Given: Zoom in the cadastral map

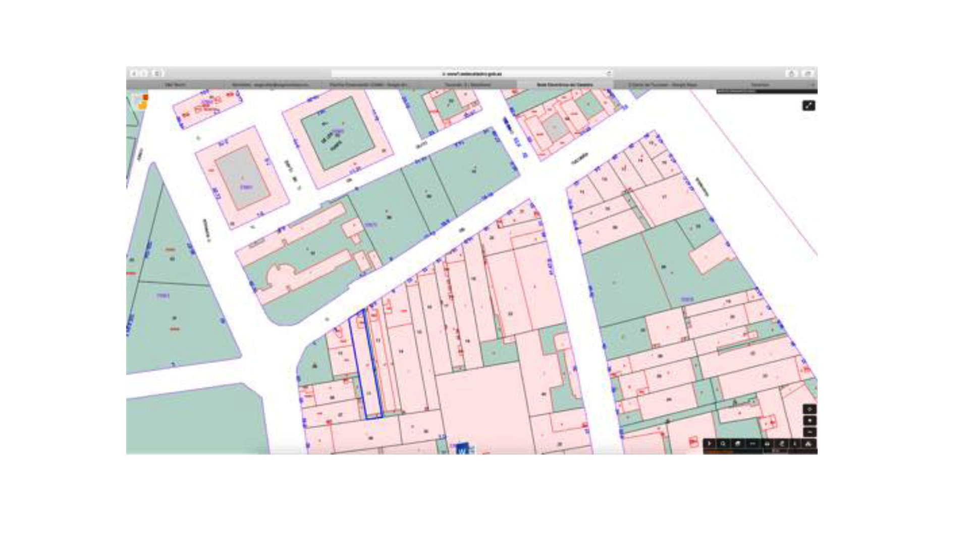Looking at the screenshot, I should (810, 420).
